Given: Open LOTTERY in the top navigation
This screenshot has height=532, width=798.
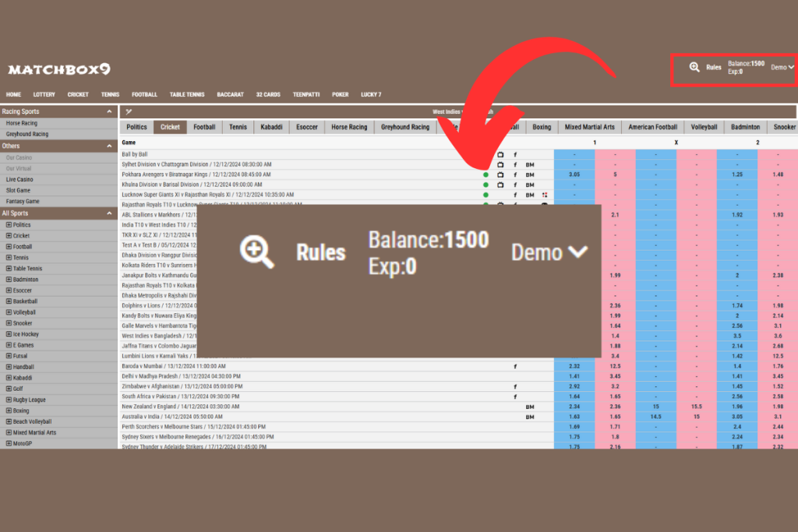Looking at the screenshot, I should pyautogui.click(x=44, y=94).
